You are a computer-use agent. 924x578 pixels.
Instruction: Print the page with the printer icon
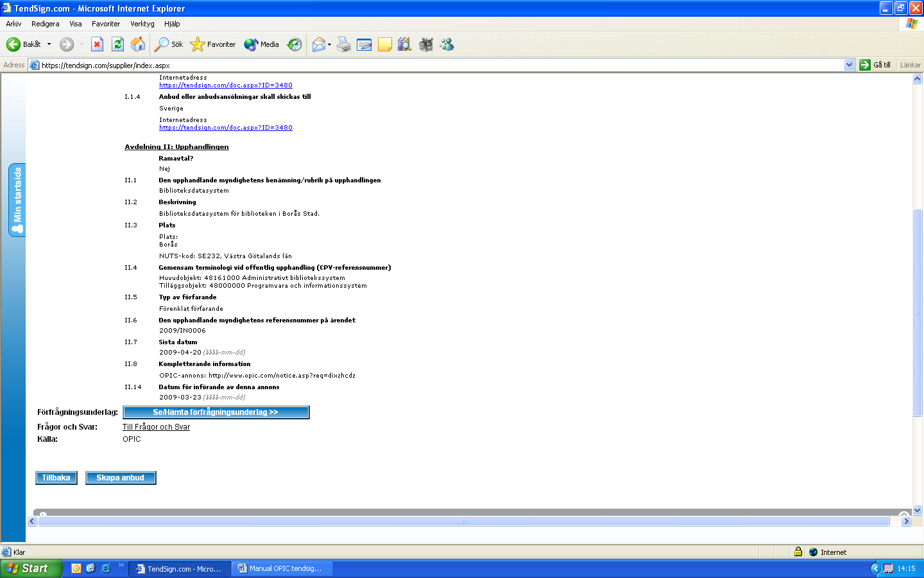tap(344, 44)
